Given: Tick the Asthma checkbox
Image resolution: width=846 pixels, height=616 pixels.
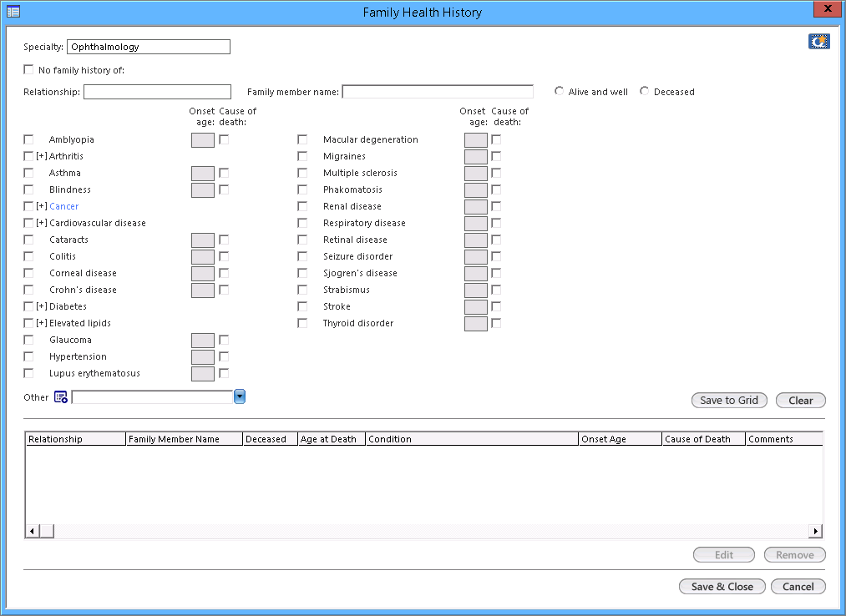Looking at the screenshot, I should 28,173.
